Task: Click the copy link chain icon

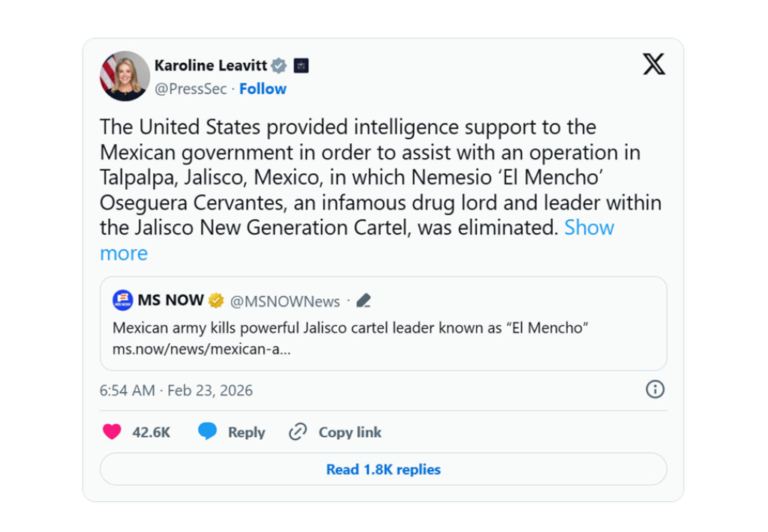Action: tap(298, 432)
